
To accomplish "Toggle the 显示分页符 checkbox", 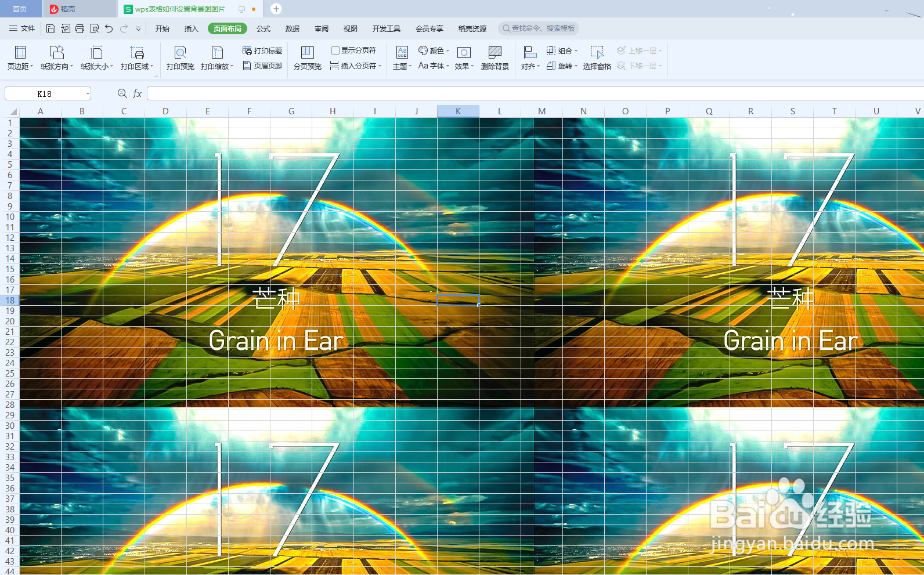I will coord(335,50).
